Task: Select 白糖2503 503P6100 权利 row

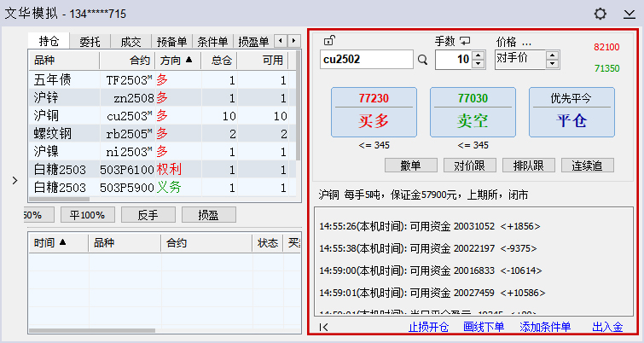Action: 162,169
